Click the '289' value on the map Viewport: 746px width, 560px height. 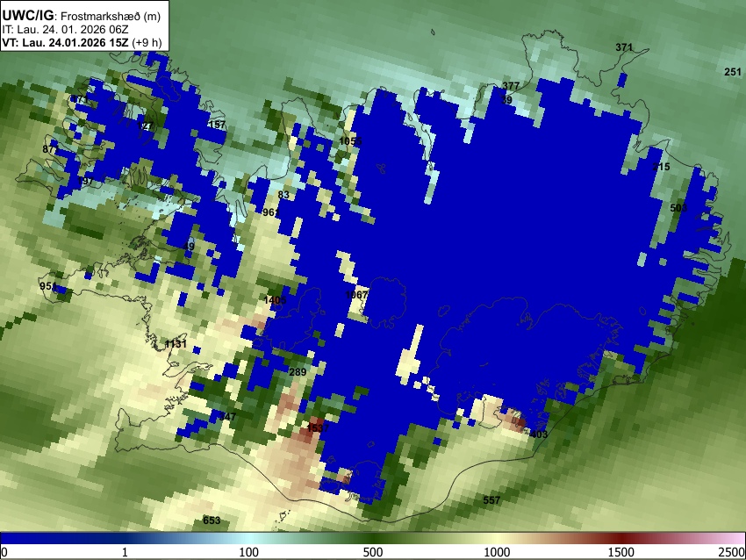298,372
